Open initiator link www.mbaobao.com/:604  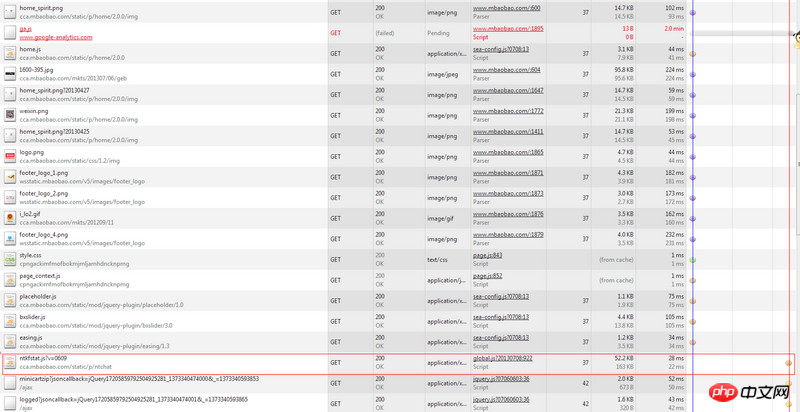(x=507, y=70)
